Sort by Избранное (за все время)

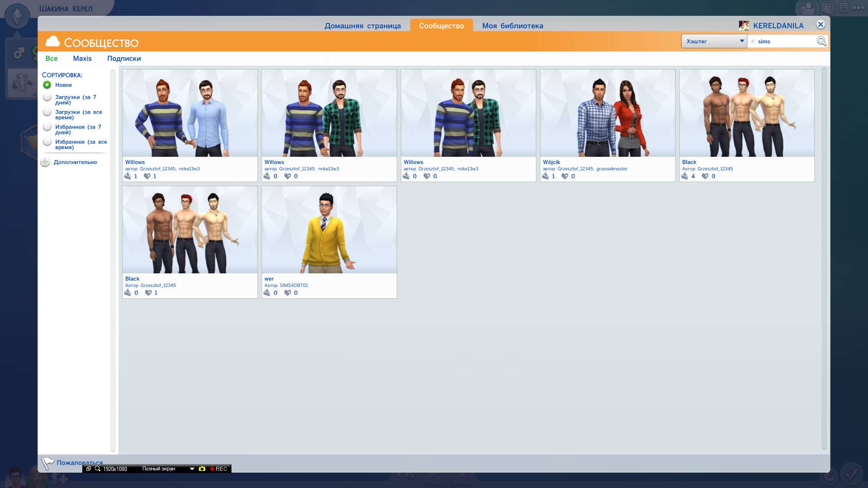point(47,142)
